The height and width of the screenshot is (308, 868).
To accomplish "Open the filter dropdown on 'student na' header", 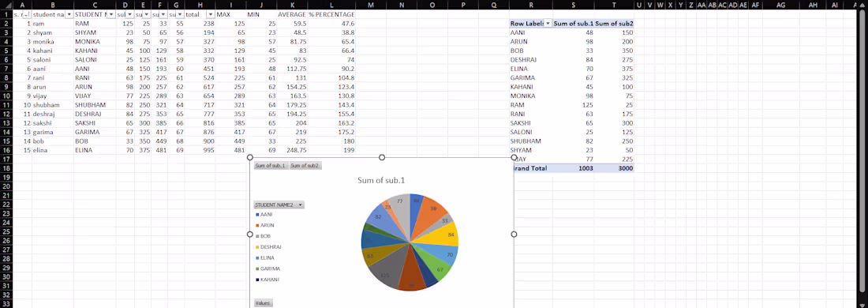I will point(69,14).
